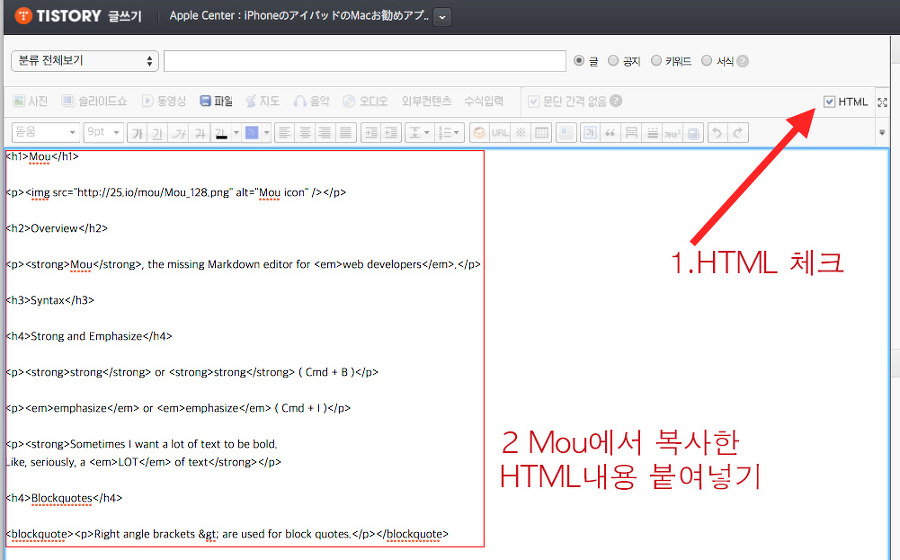Apply the blue text background color
Viewport: 900px width, 560px height.
point(251,133)
